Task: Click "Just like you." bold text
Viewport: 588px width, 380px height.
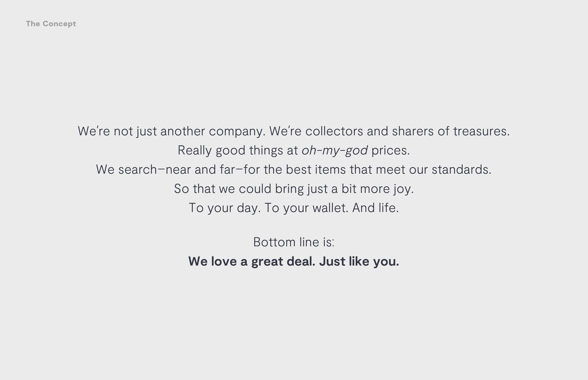Action: coord(359,261)
